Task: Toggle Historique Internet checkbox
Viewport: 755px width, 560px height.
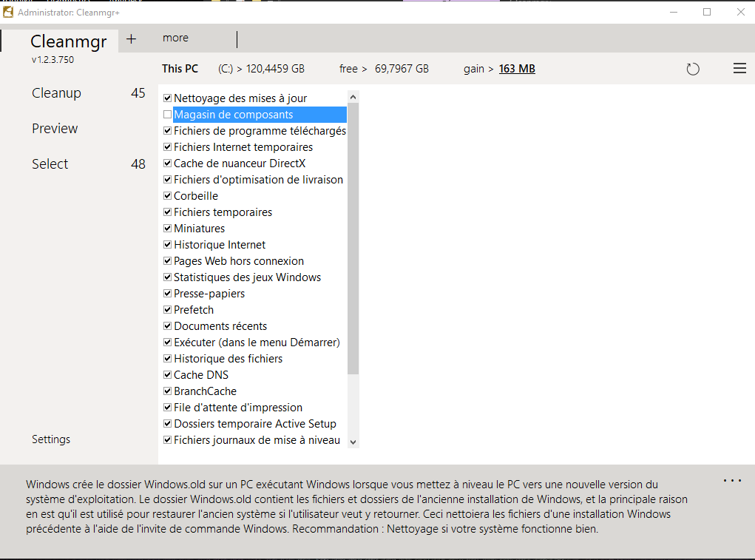Action: point(168,245)
